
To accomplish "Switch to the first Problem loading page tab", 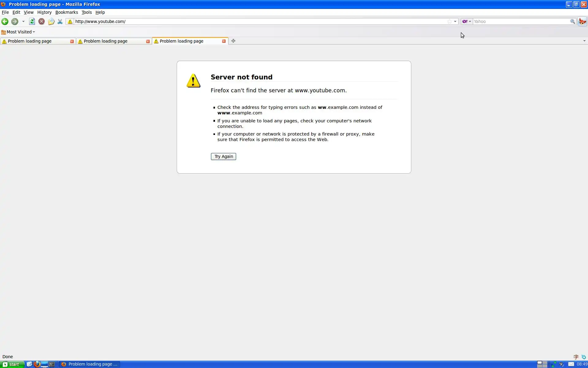I will click(x=34, y=41).
